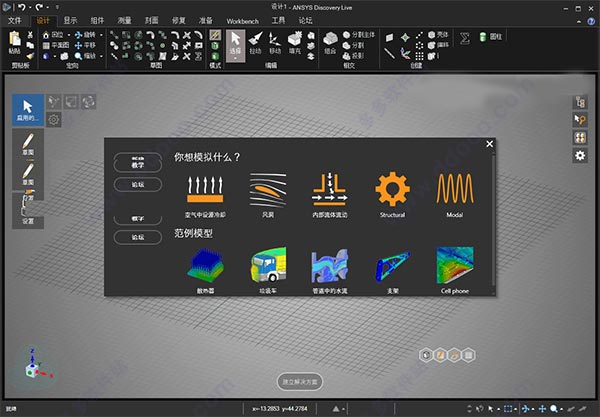
Task: Open the 管道中的水流 pipe flow sample
Action: pyautogui.click(x=330, y=271)
